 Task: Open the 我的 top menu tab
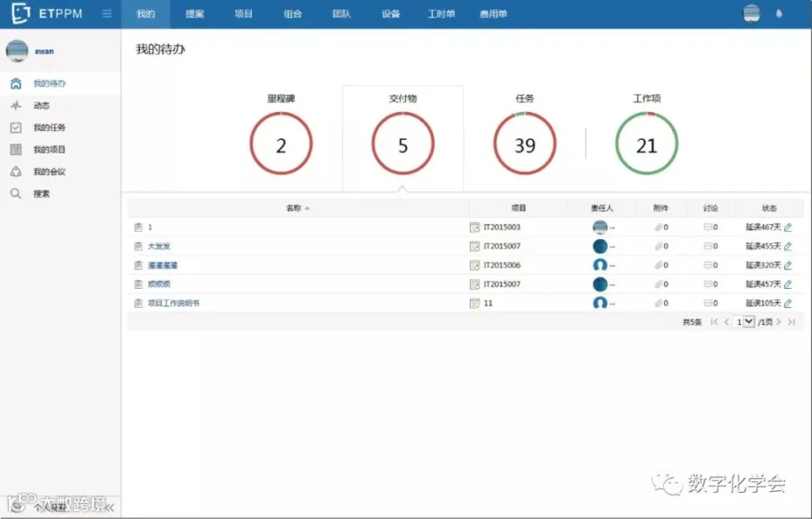[x=145, y=14]
